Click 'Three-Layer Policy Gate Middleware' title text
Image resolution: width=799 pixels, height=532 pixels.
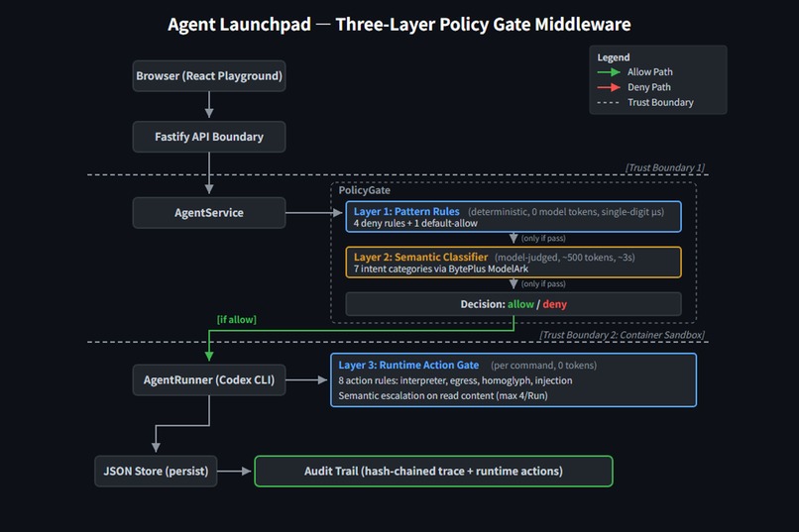(x=483, y=25)
